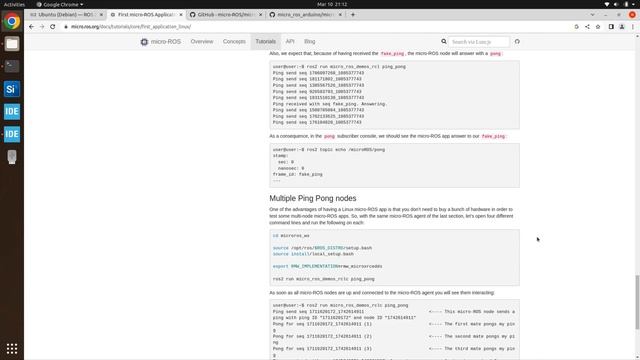Image resolution: width=640 pixels, height=360 pixels.
Task: Open a new Chrome tab
Action: click(x=353, y=15)
